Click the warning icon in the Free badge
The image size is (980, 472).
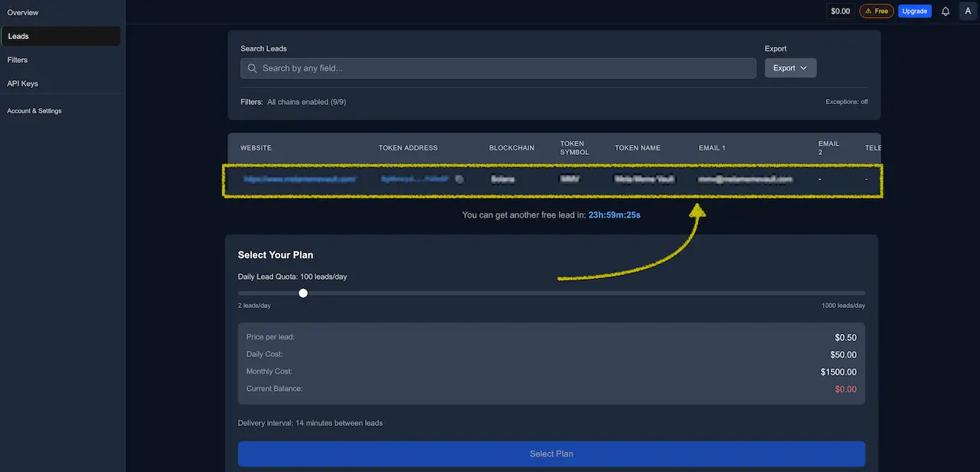pos(867,11)
